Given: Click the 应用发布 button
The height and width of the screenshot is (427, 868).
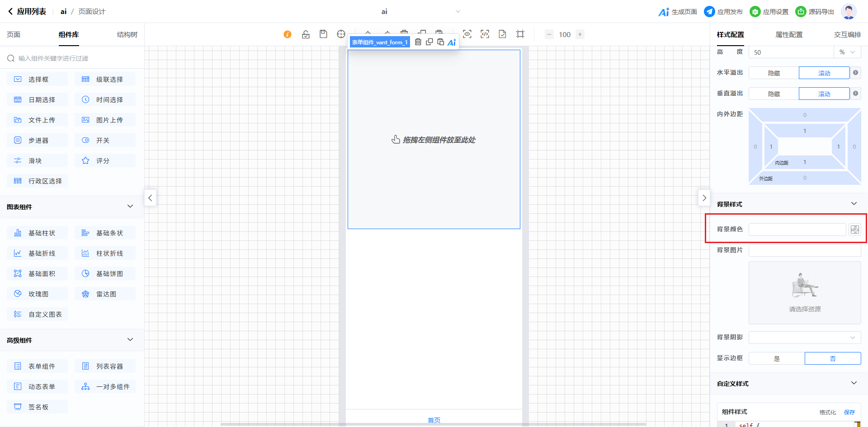Looking at the screenshot, I should [723, 12].
